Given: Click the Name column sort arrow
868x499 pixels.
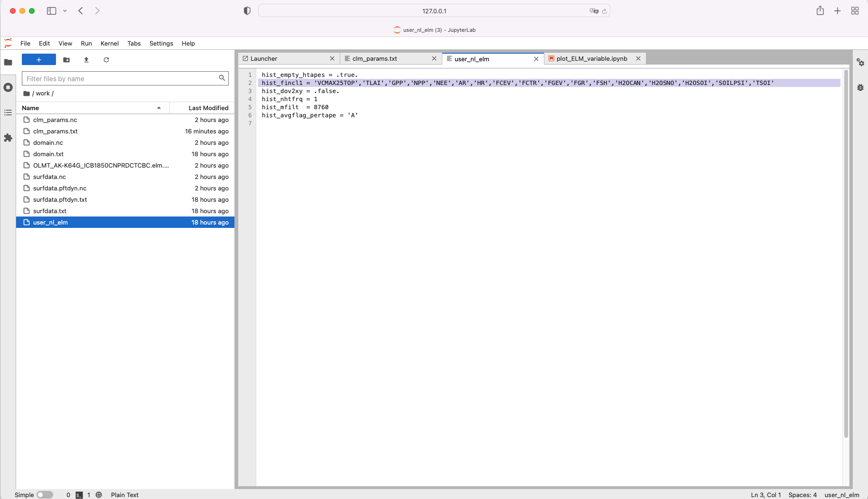Looking at the screenshot, I should tap(159, 108).
